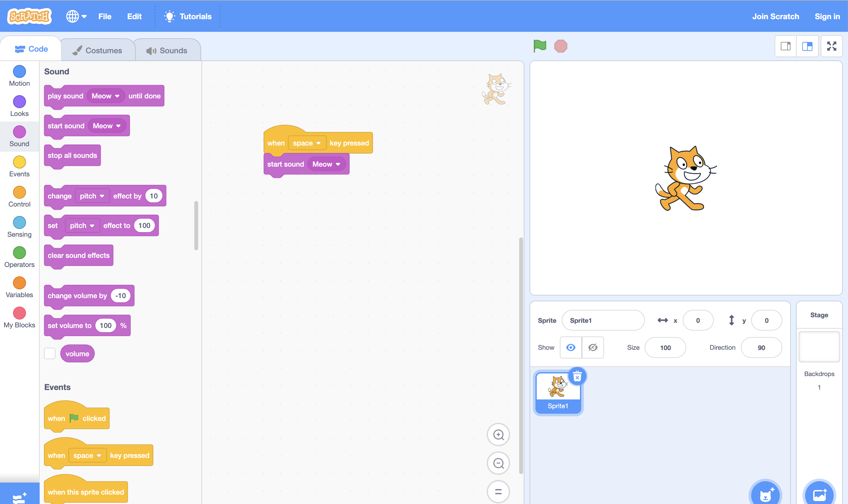Switch to small stage layout
The image size is (848, 504).
(x=786, y=46)
